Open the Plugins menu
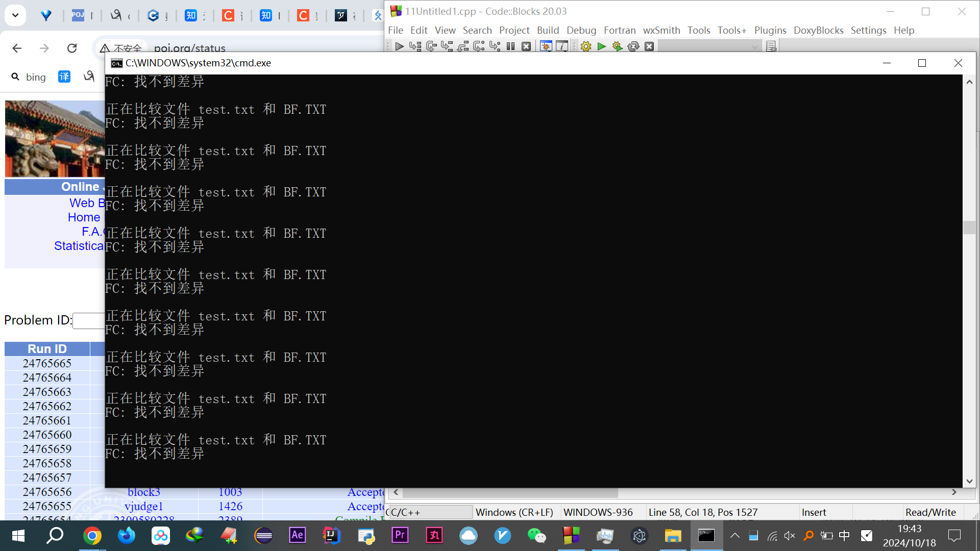The height and width of the screenshot is (551, 980). click(x=770, y=30)
